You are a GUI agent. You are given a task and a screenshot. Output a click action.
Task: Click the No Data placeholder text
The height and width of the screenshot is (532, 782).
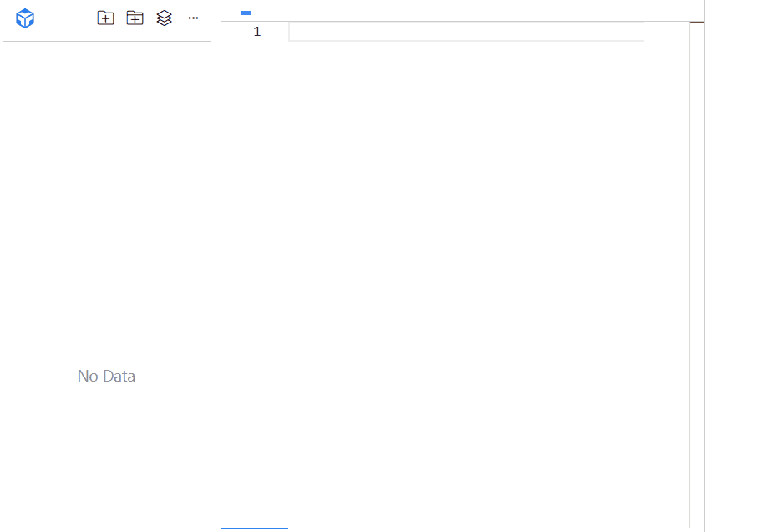(x=106, y=376)
